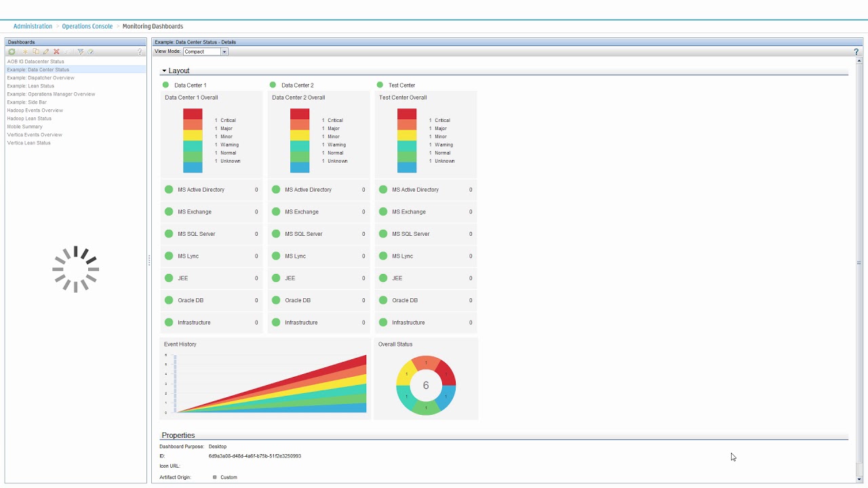This screenshot has width=868, height=488.
Task: Click Data Center 1 Overall title
Action: (191, 98)
